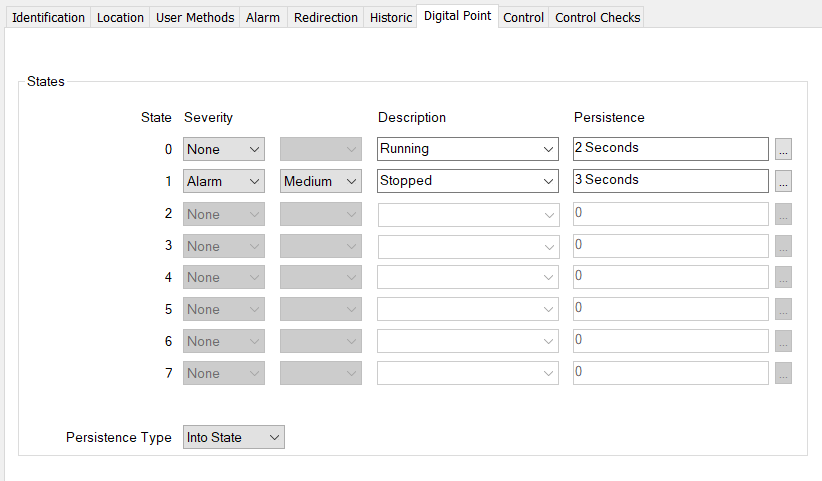Go to the Alarm tab
The image size is (822, 481).
(x=263, y=18)
